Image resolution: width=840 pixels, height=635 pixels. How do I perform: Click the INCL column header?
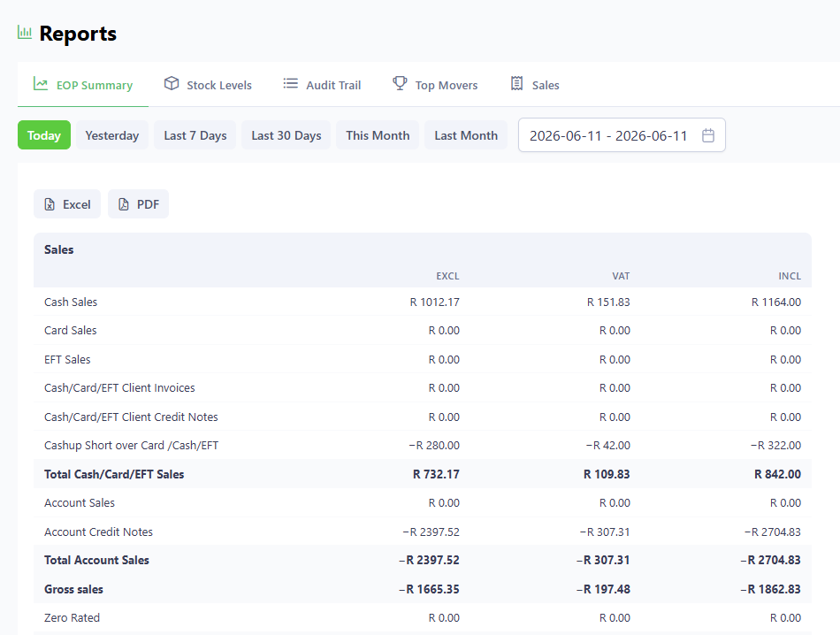790,276
